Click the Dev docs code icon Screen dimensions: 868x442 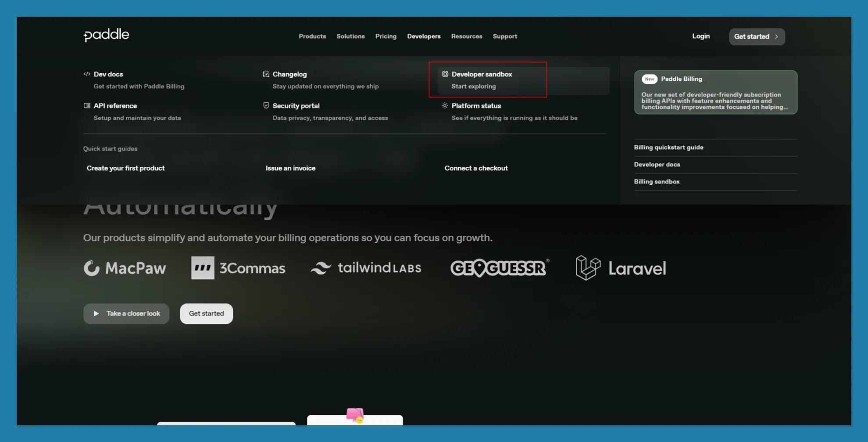87,74
